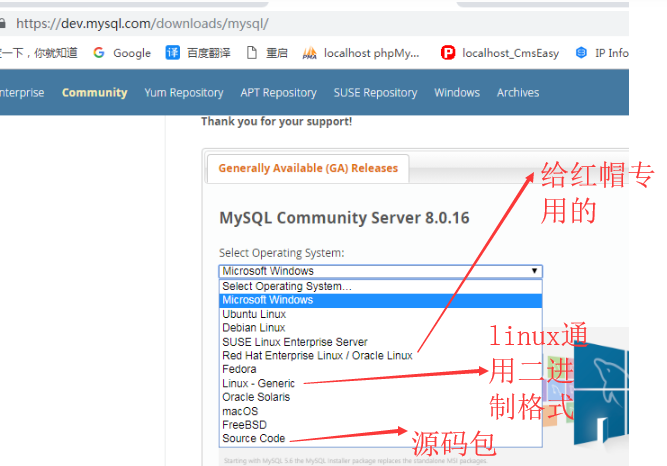Choose 'Select Operating System...' placeholder option
The width and height of the screenshot is (667, 466).
click(x=380, y=286)
